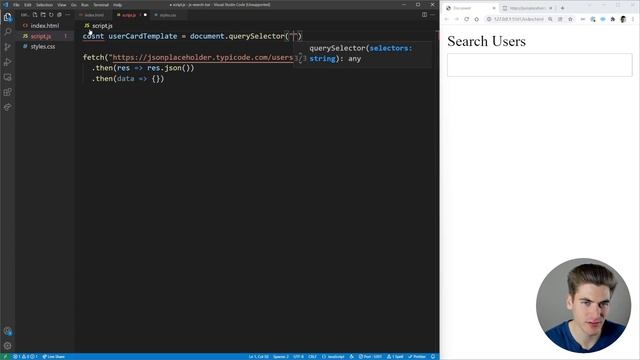The image size is (640, 360).
Task: Click the line and column indicator
Action: [259, 357]
